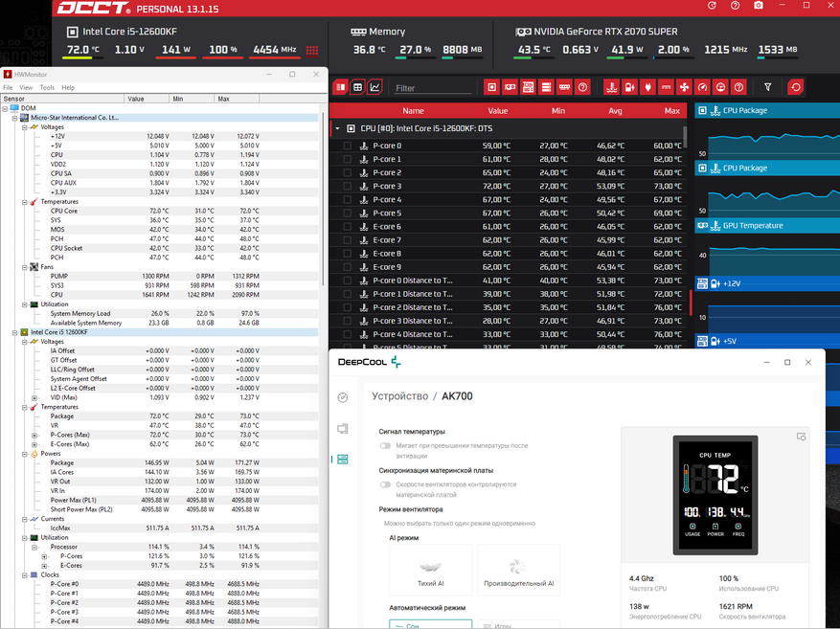Viewport: 840px width, 629px height.
Task: Collapse the Fans node in HWMonitor
Action: point(23,267)
